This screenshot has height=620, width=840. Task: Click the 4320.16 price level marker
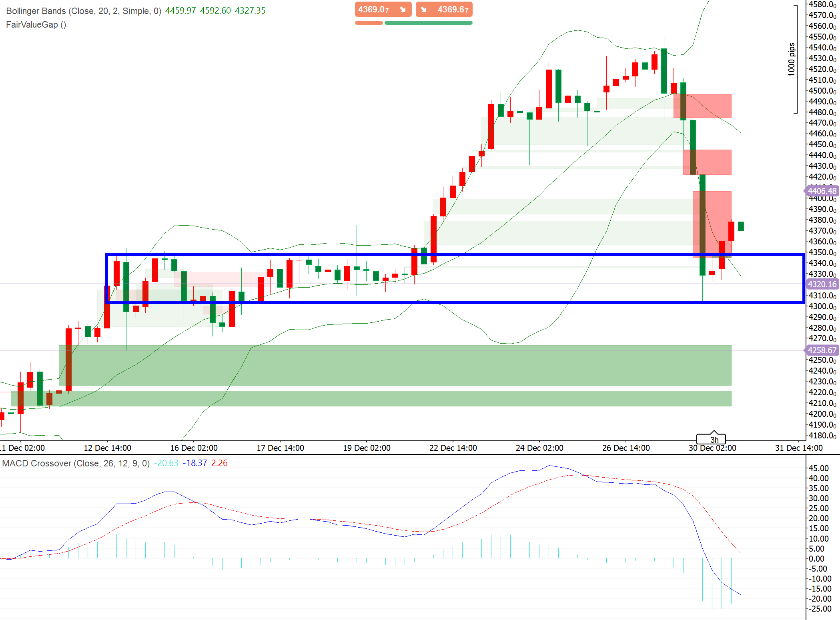(x=822, y=284)
